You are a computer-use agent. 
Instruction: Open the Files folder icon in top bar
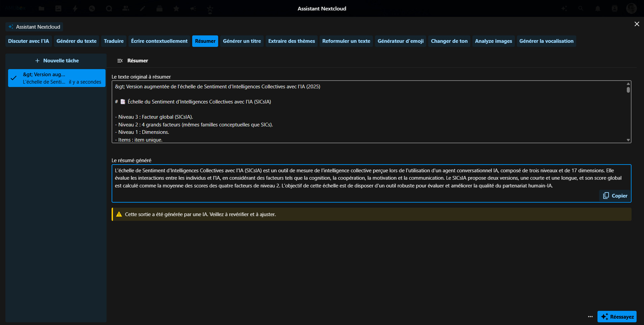(x=41, y=8)
